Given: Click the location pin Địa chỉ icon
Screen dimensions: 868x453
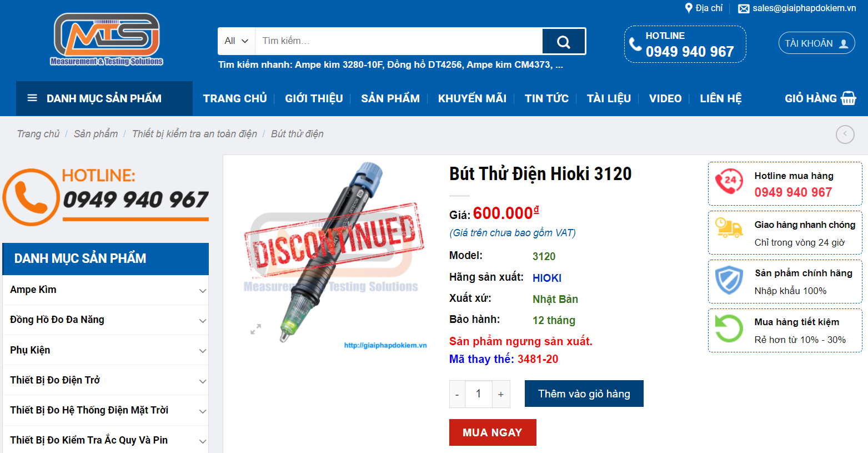Looking at the screenshot, I should 689,8.
